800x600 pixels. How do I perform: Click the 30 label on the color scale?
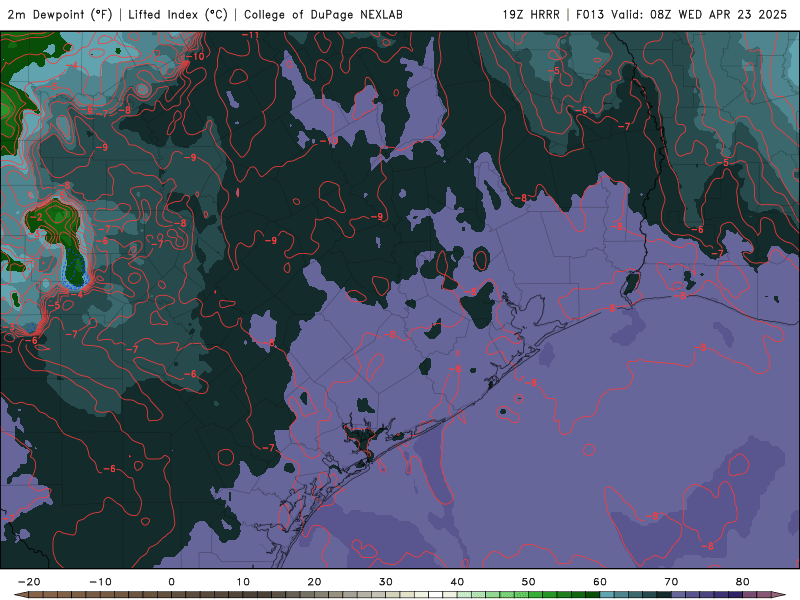tap(386, 582)
